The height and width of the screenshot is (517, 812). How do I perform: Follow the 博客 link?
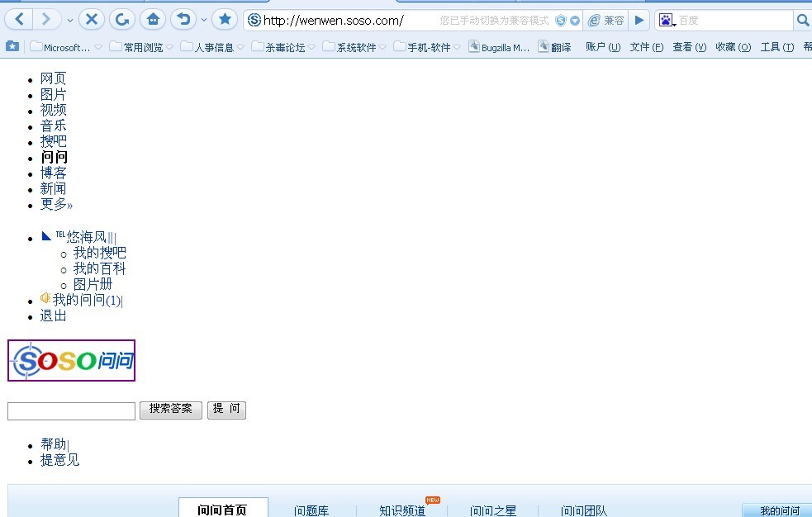point(54,173)
